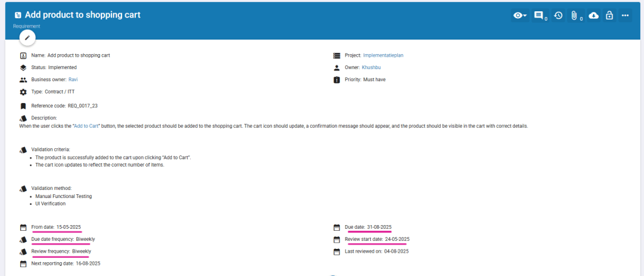This screenshot has height=276, width=644.
Task: Click the Reference code bookmark icon
Action: (x=23, y=106)
